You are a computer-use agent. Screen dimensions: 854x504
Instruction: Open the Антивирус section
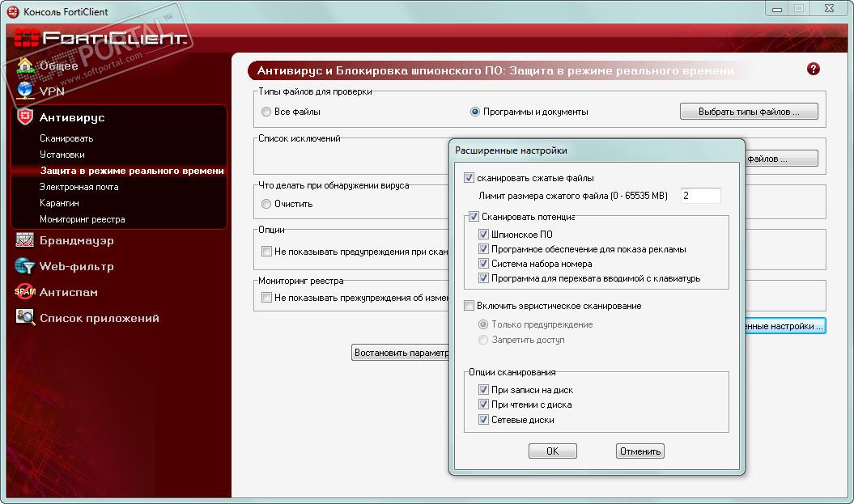coord(72,117)
